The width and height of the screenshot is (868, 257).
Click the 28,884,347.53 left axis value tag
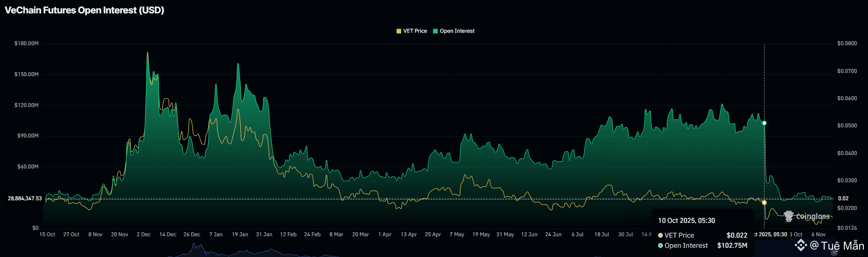coord(25,198)
